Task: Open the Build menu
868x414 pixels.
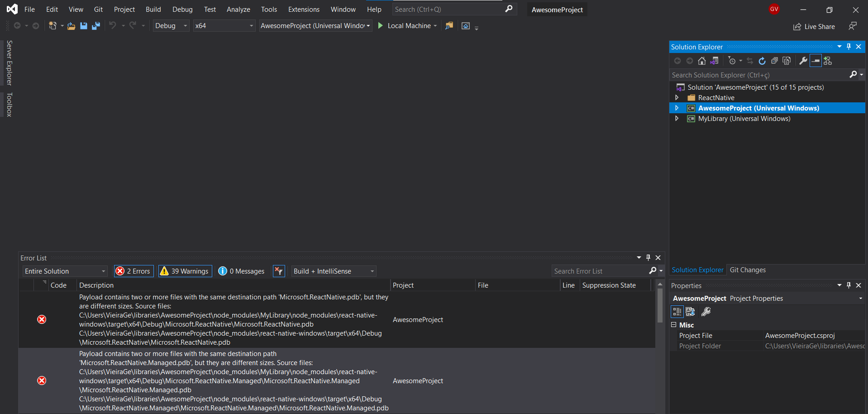Action: (153, 9)
